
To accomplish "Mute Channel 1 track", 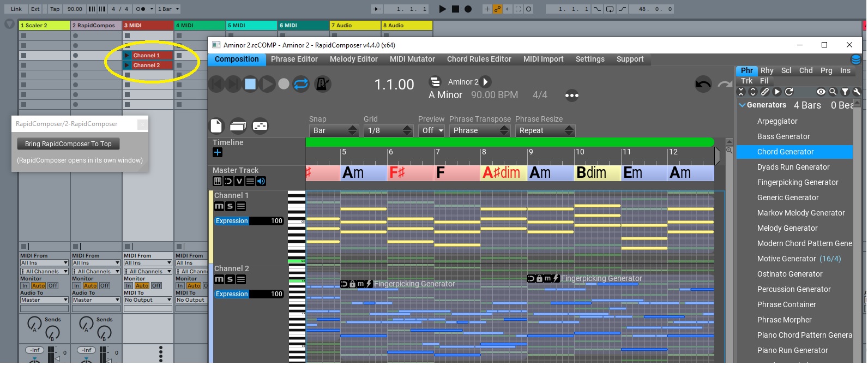I will pyautogui.click(x=219, y=206).
